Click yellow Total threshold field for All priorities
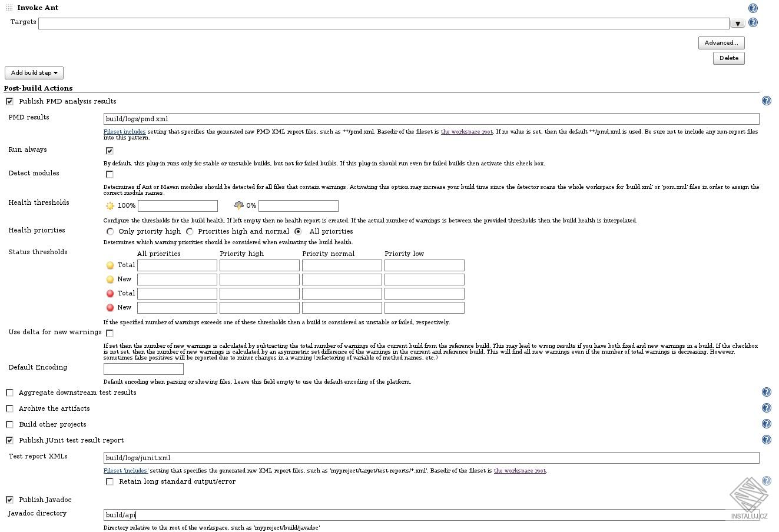Image resolution: width=779 pixels, height=532 pixels. [177, 265]
